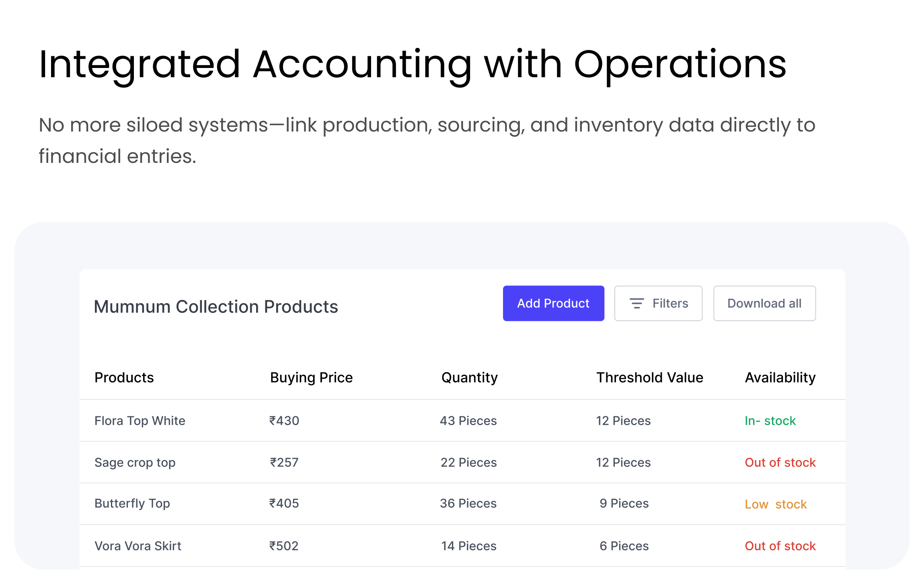Image resolution: width=924 pixels, height=584 pixels.
Task: Open the Butterfly Top product row
Action: point(132,504)
